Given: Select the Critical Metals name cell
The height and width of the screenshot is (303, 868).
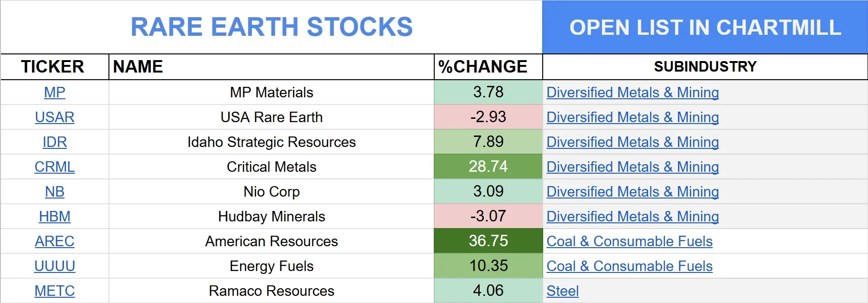Looking at the screenshot, I should click(x=271, y=167).
